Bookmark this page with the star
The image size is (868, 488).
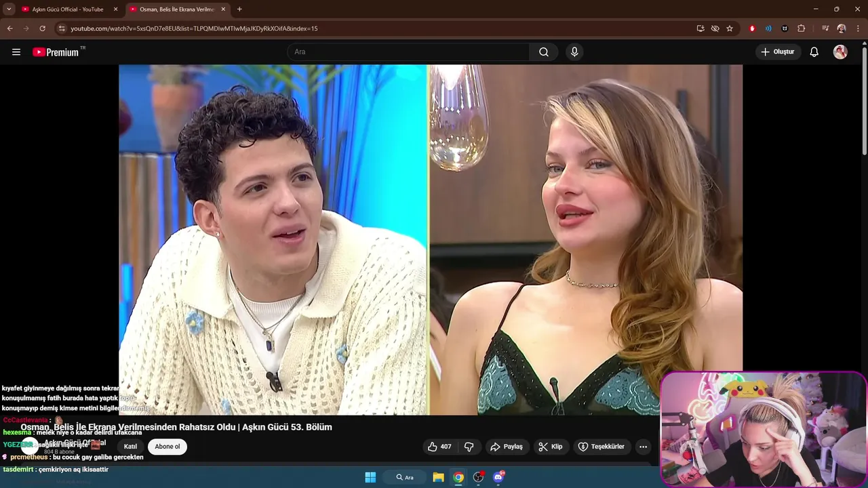pyautogui.click(x=730, y=28)
